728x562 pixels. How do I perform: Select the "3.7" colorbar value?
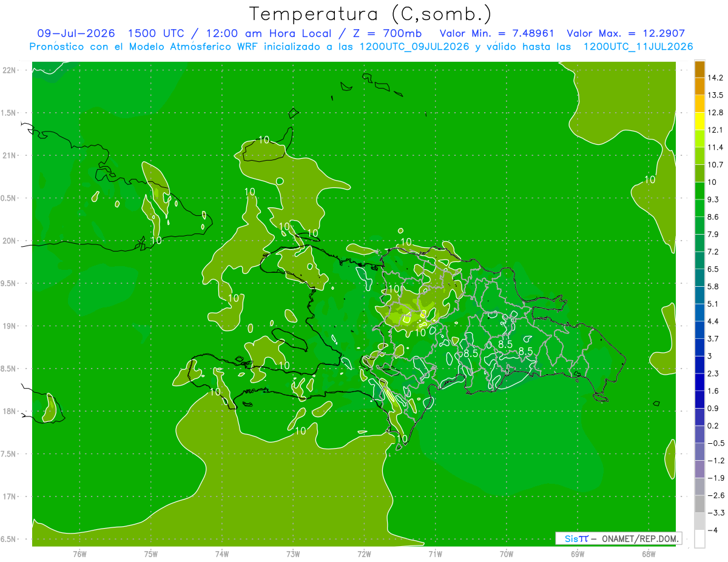(x=713, y=338)
